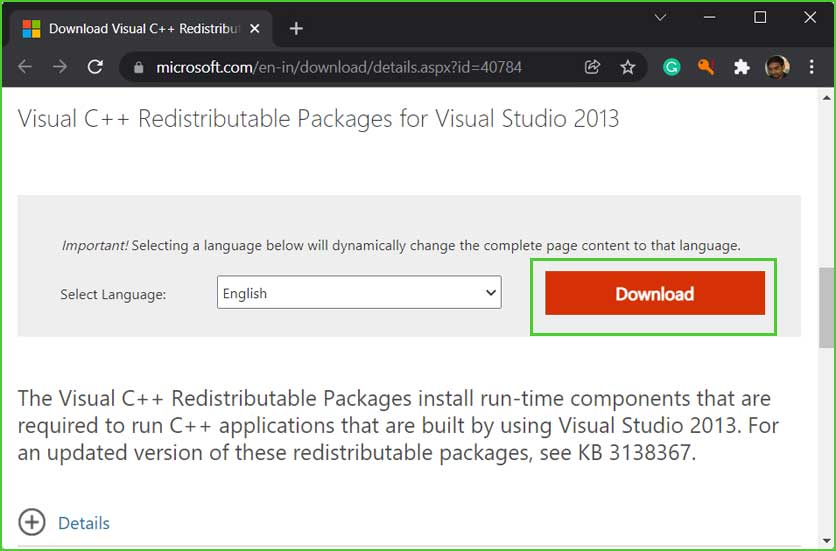Expand the Details section plus icon
Viewport: 836px width, 551px height.
coord(32,522)
